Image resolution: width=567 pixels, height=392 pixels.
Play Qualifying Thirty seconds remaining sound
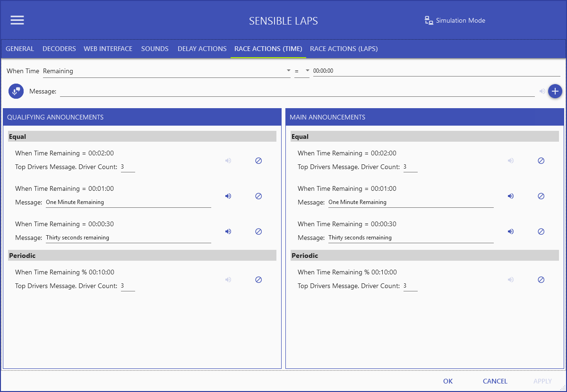tap(228, 231)
